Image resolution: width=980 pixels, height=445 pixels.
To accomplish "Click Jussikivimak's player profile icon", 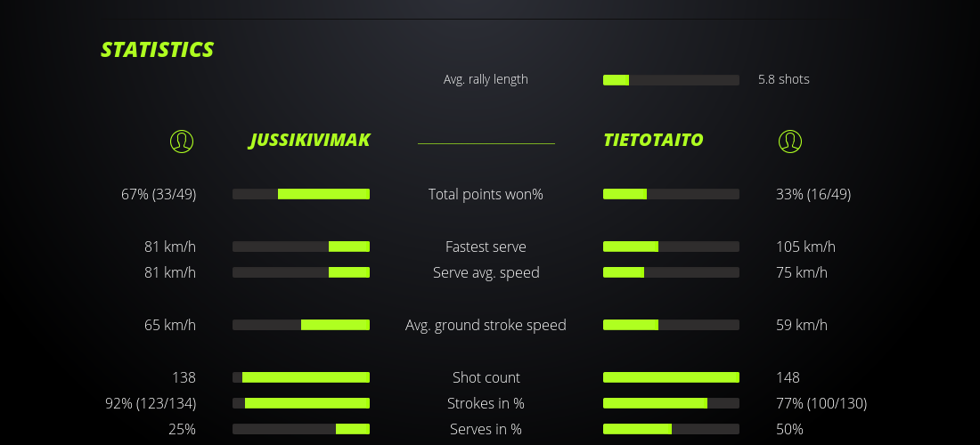I will click(182, 142).
